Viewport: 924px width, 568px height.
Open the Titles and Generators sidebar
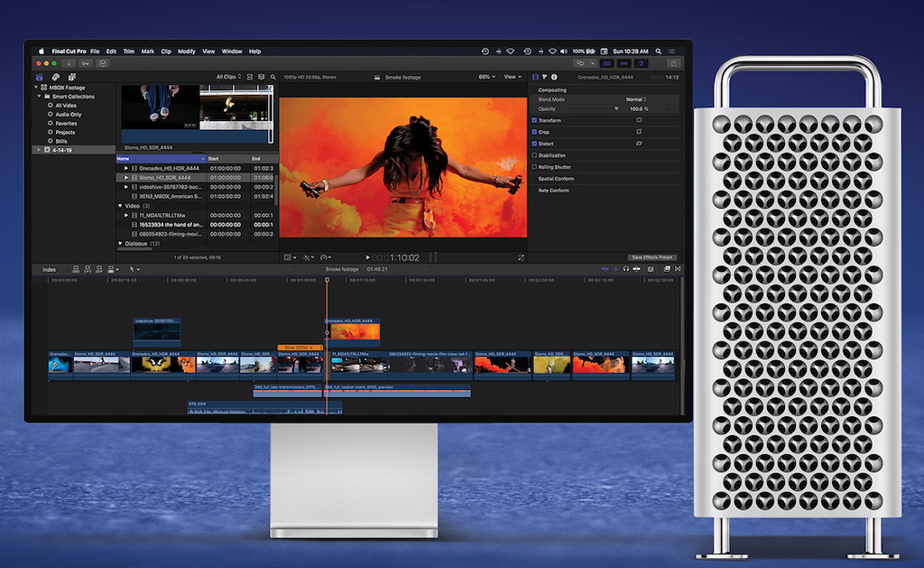point(72,78)
